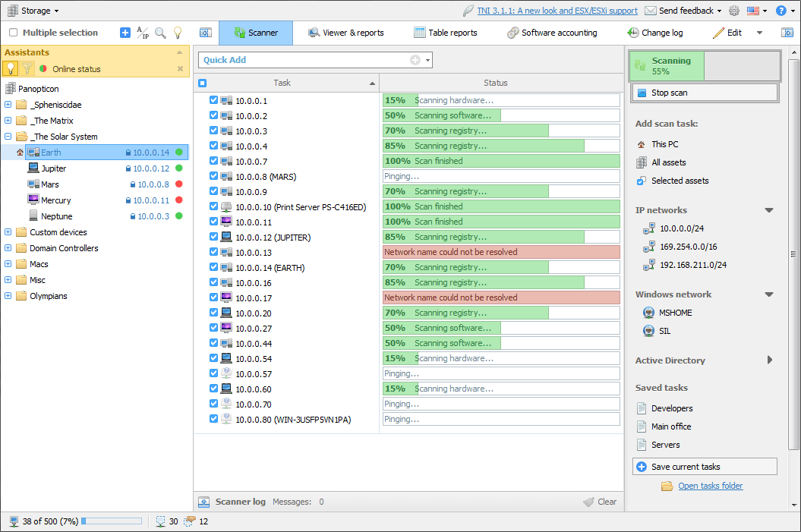Uncheck the 10.0.0.17 task checkbox
This screenshot has width=801, height=532.
(213, 297)
